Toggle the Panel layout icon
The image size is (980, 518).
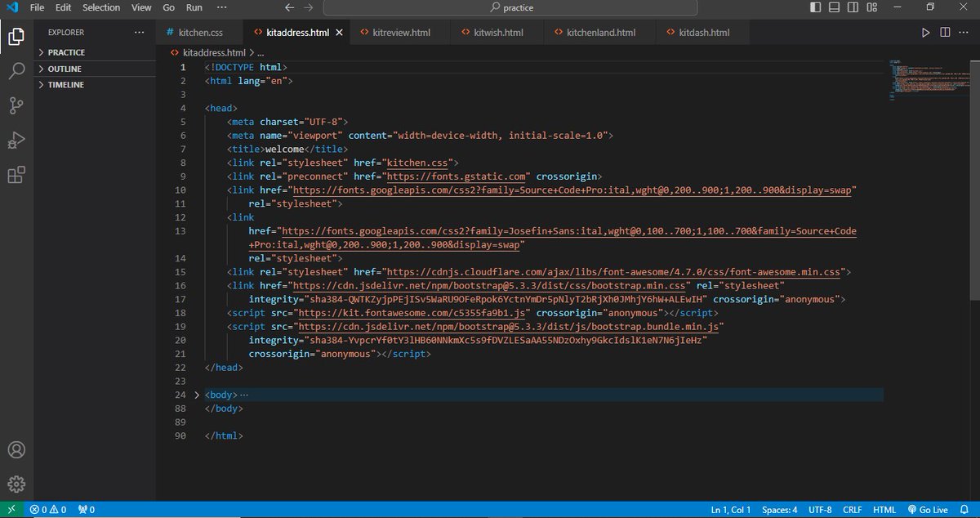[834, 7]
